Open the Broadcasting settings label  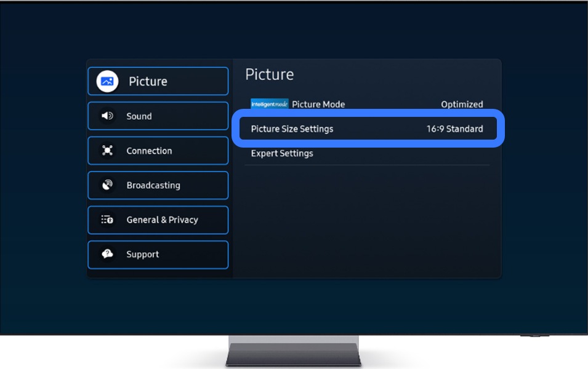point(153,185)
